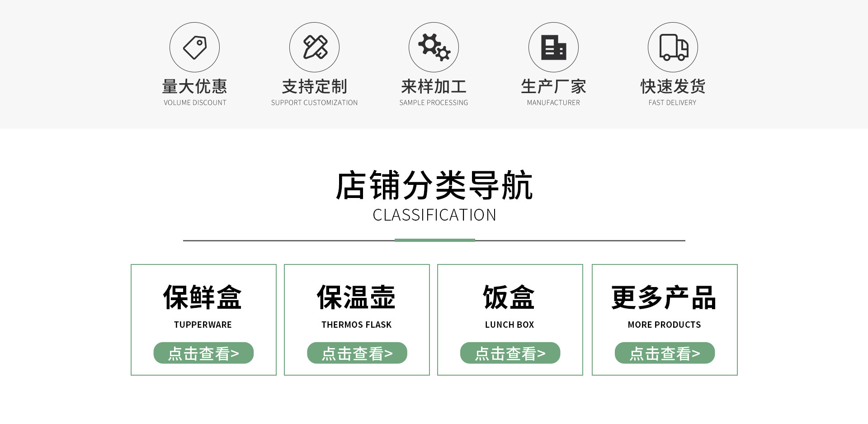Screen dimensions: 868x424
Task: Click the 店铺分类导航 section heading
Action: (434, 186)
